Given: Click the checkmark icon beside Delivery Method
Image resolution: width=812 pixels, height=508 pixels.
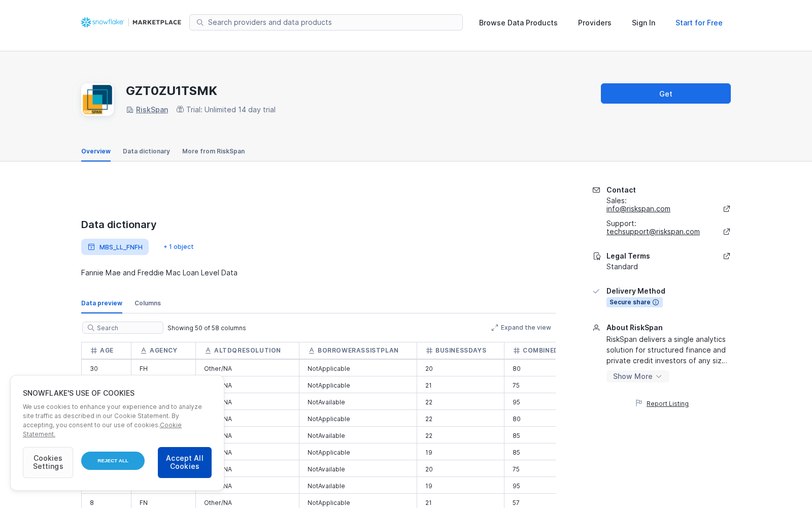Looking at the screenshot, I should click(x=596, y=291).
